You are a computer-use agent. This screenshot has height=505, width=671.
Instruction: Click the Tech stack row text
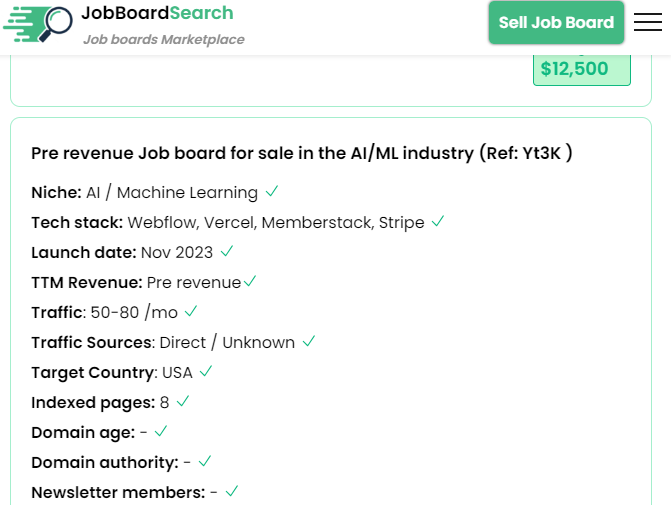pyautogui.click(x=228, y=222)
